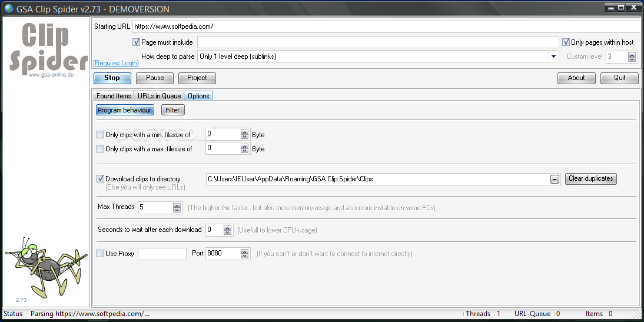Image resolution: width=644 pixels, height=322 pixels.
Task: Open the Requires Login link
Action: (x=116, y=63)
